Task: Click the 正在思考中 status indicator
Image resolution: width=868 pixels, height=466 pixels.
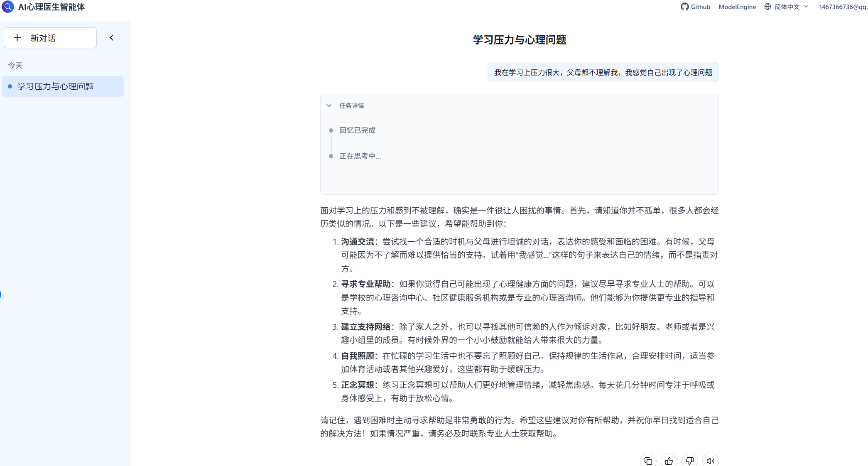Action: click(360, 156)
